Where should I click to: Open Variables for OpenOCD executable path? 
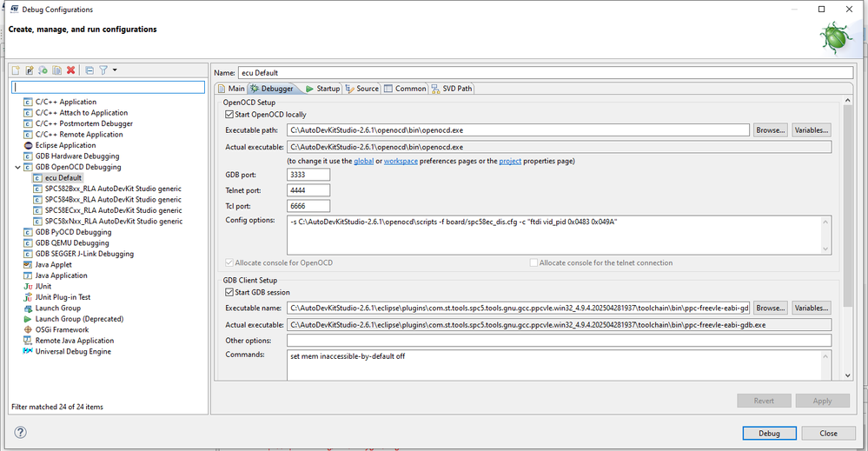click(x=812, y=130)
